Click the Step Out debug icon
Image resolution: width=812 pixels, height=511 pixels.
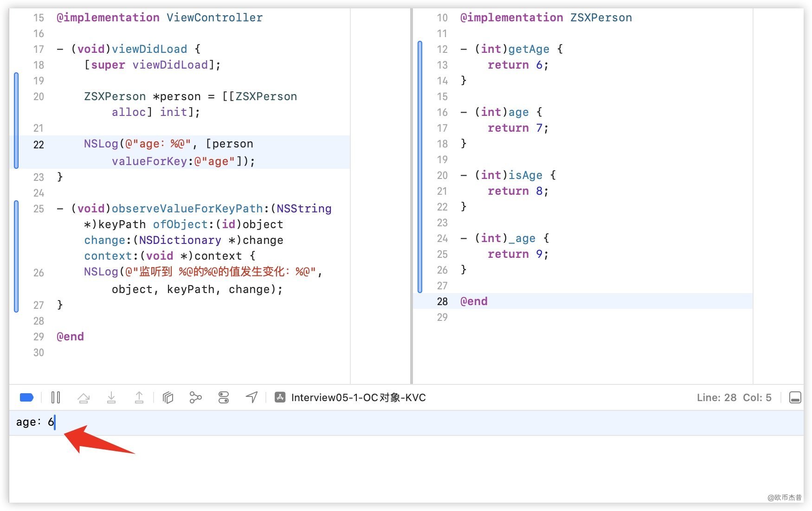[x=139, y=397]
